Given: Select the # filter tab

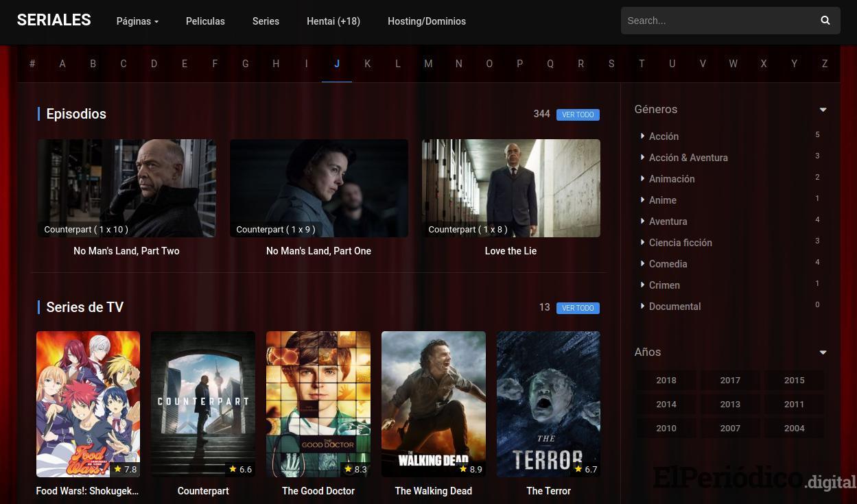Looking at the screenshot, I should click(x=32, y=64).
